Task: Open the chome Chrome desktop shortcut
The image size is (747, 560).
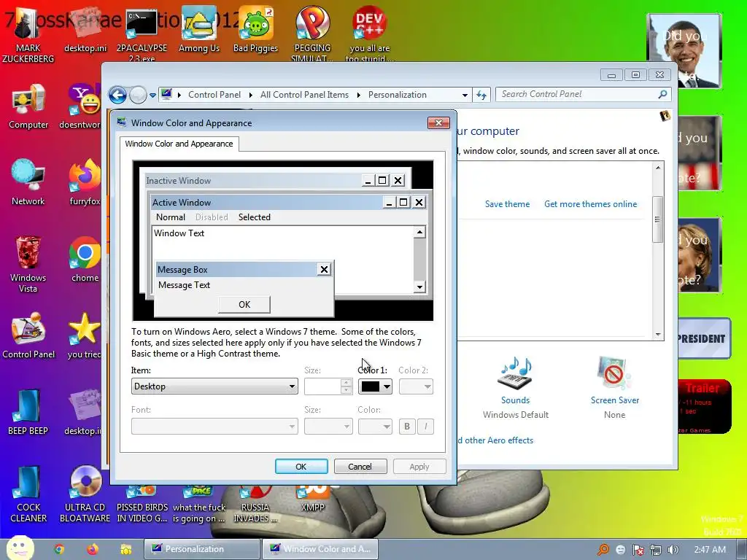Action: tap(85, 260)
